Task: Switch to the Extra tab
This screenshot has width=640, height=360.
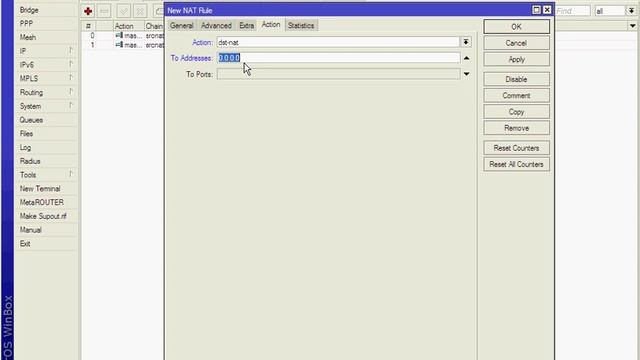Action: click(247, 25)
